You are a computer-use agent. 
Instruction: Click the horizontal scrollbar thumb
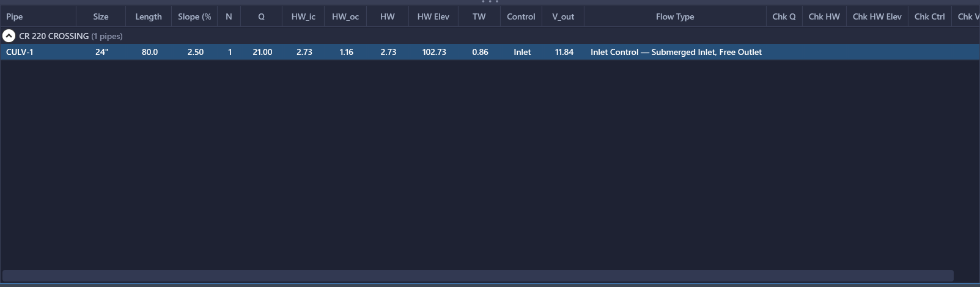point(478,276)
